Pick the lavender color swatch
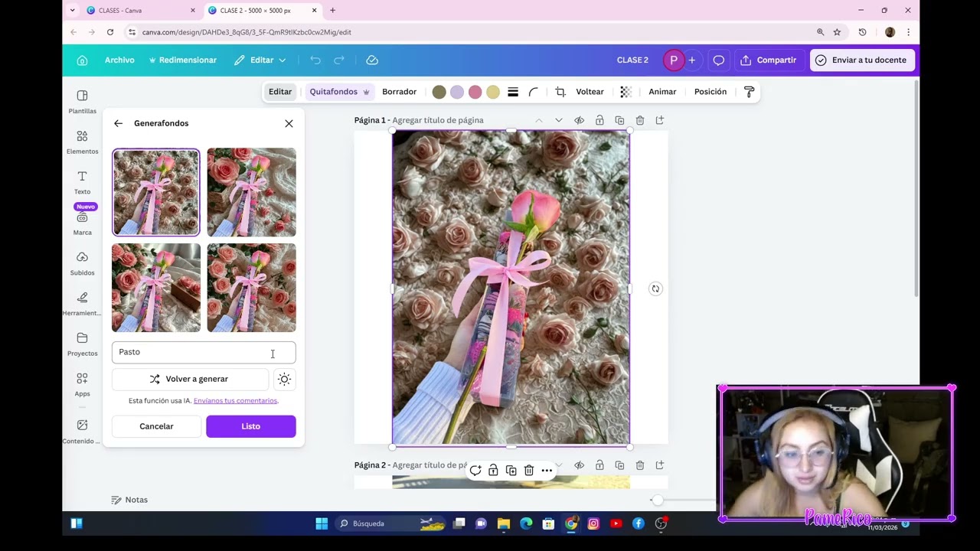 pyautogui.click(x=457, y=92)
